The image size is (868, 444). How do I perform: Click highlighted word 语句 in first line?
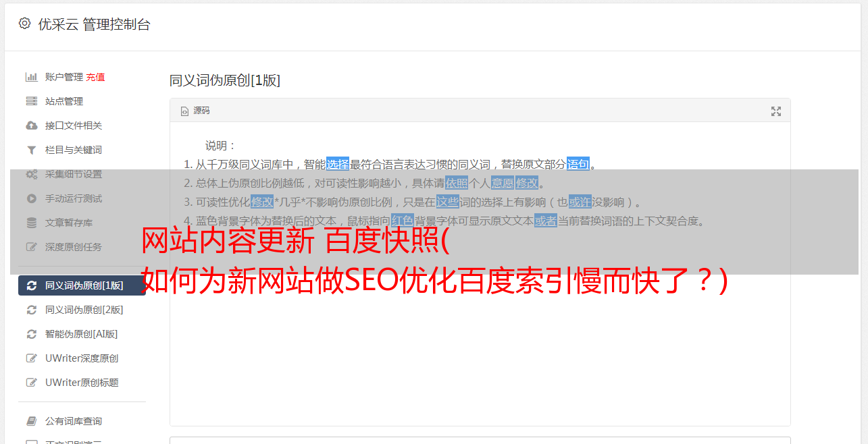[x=578, y=164]
